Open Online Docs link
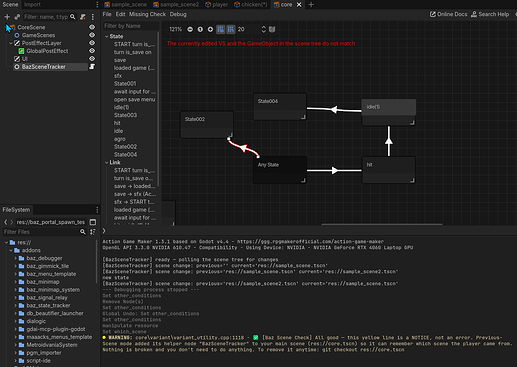 point(448,14)
